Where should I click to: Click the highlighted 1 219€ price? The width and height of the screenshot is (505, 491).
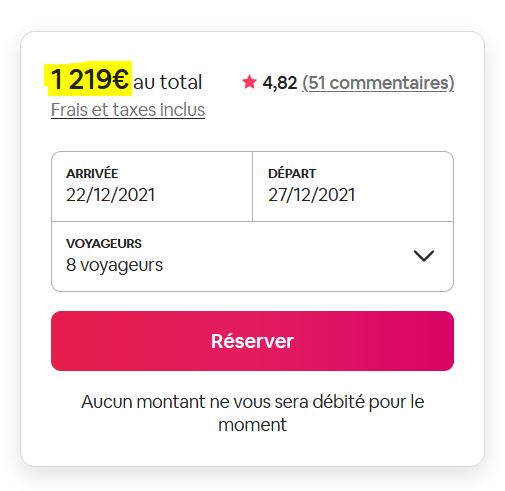89,79
